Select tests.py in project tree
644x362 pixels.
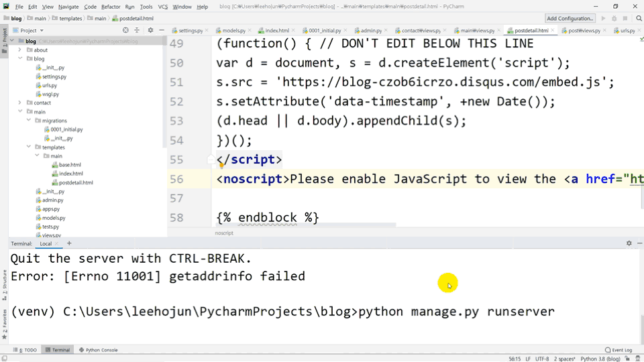tap(50, 227)
